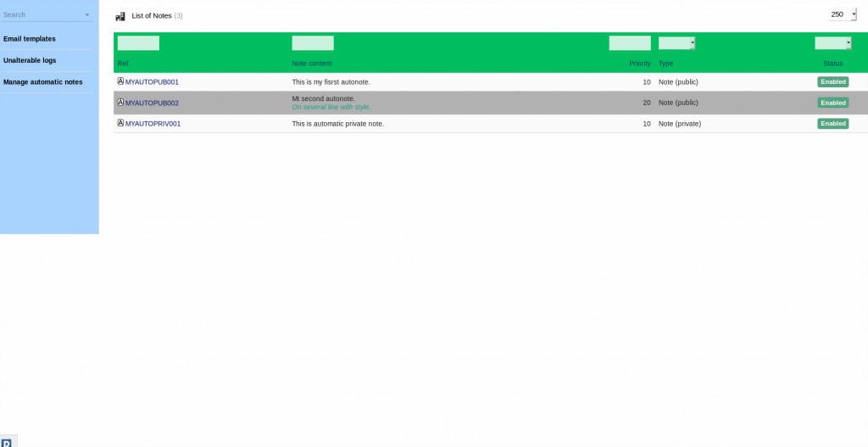
Task: Sort by the Status column header
Action: tap(832, 64)
